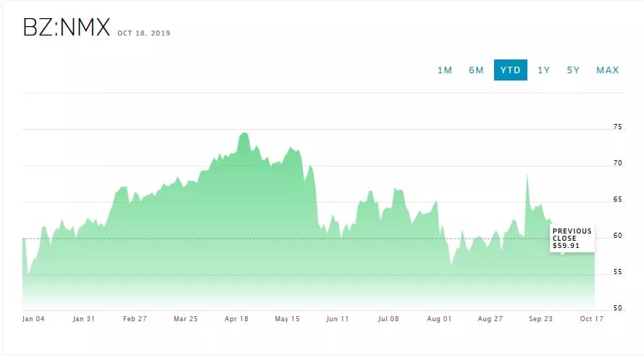Select the 1M time range tab
This screenshot has height=356, width=644.
pyautogui.click(x=445, y=70)
